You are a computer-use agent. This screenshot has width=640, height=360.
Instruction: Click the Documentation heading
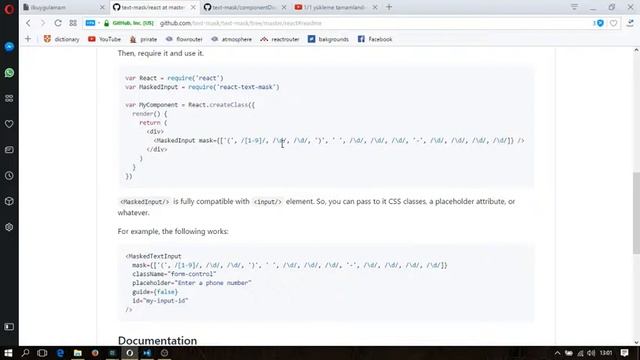pos(157,340)
